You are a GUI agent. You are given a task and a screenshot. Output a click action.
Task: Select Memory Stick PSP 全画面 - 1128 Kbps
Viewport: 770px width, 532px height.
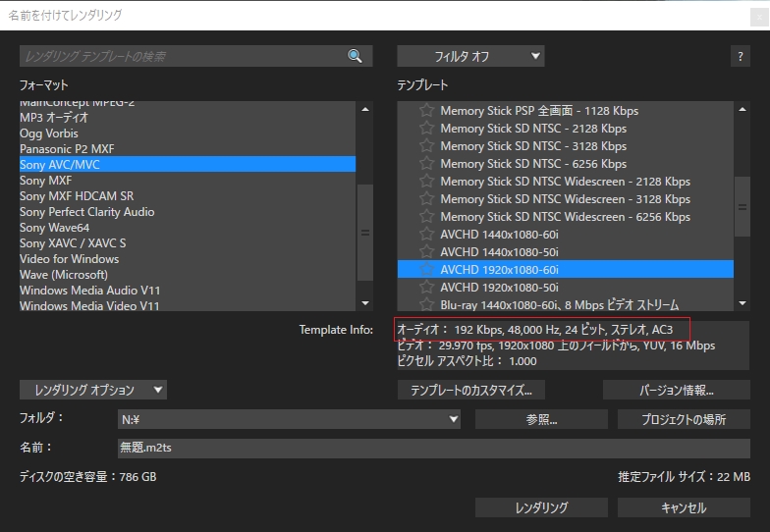566,110
